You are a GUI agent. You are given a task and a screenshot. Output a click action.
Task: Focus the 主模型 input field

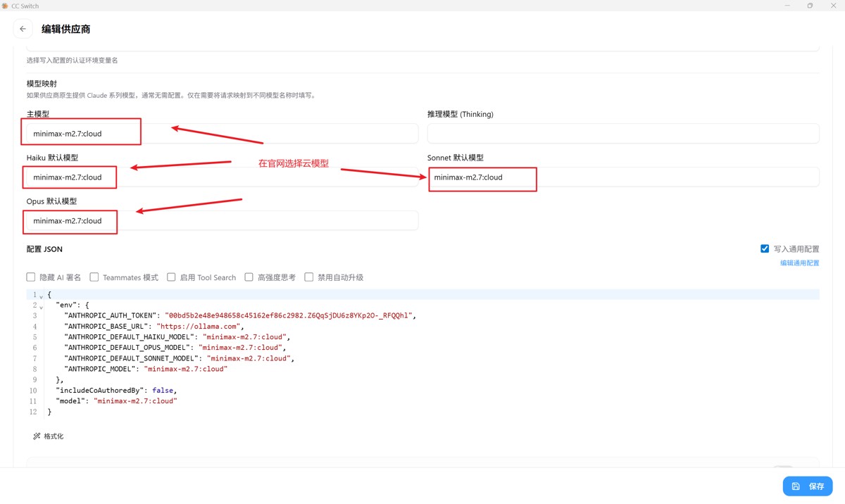tap(223, 134)
